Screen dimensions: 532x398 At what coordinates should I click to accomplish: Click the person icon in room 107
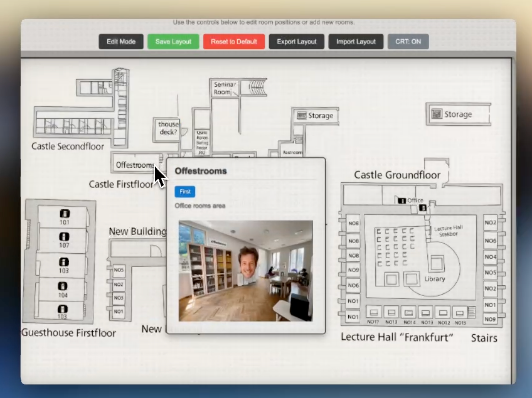[64, 236]
